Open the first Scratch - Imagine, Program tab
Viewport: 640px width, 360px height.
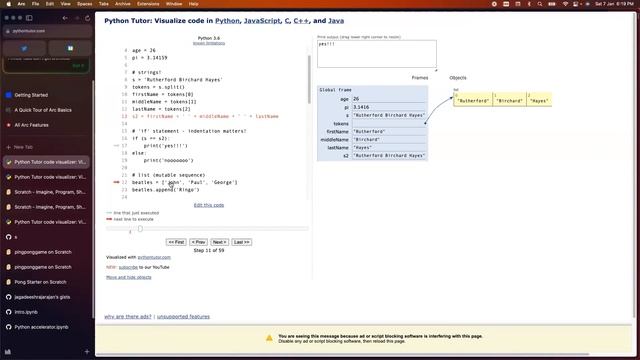click(46, 192)
